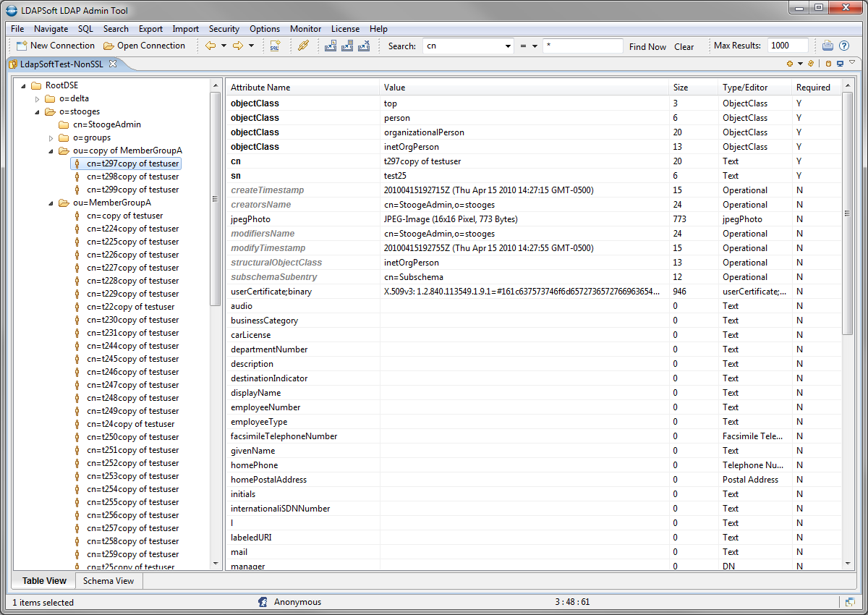The image size is (868, 615).
Task: Click the Find Now button
Action: [x=647, y=46]
